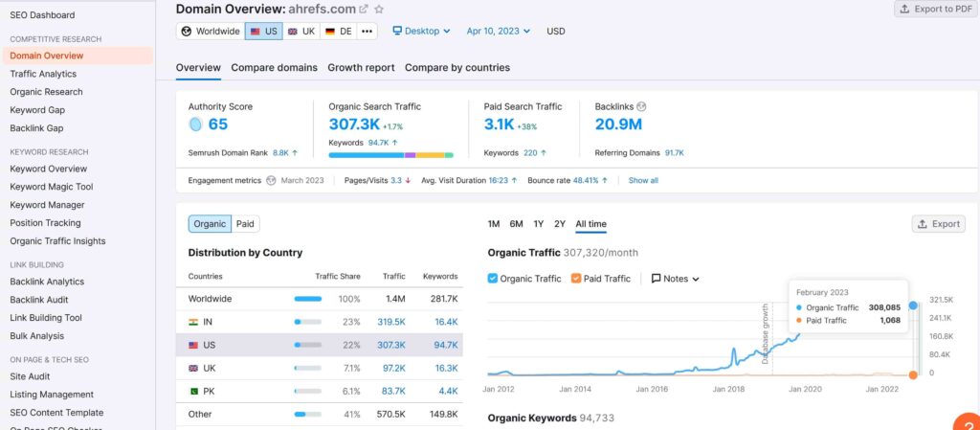The image size is (980, 430).
Task: Click the Bounce rate up arrow indicator
Action: tap(605, 181)
